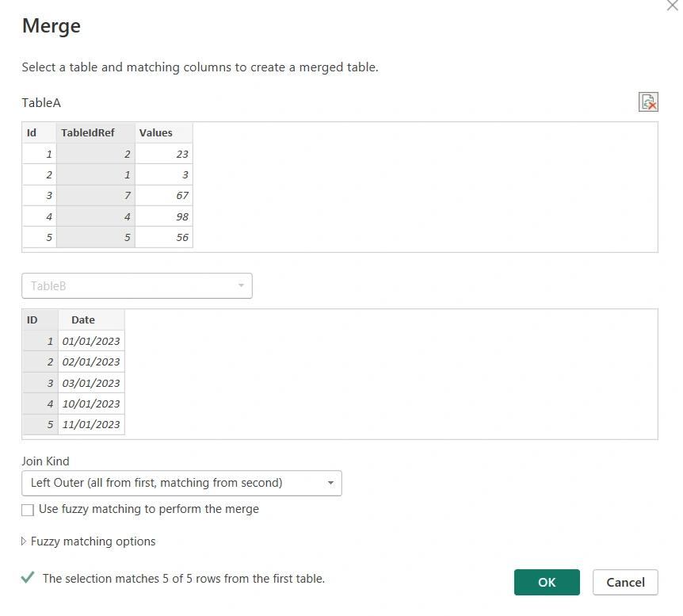Confirm the merge with OK

[x=547, y=582]
